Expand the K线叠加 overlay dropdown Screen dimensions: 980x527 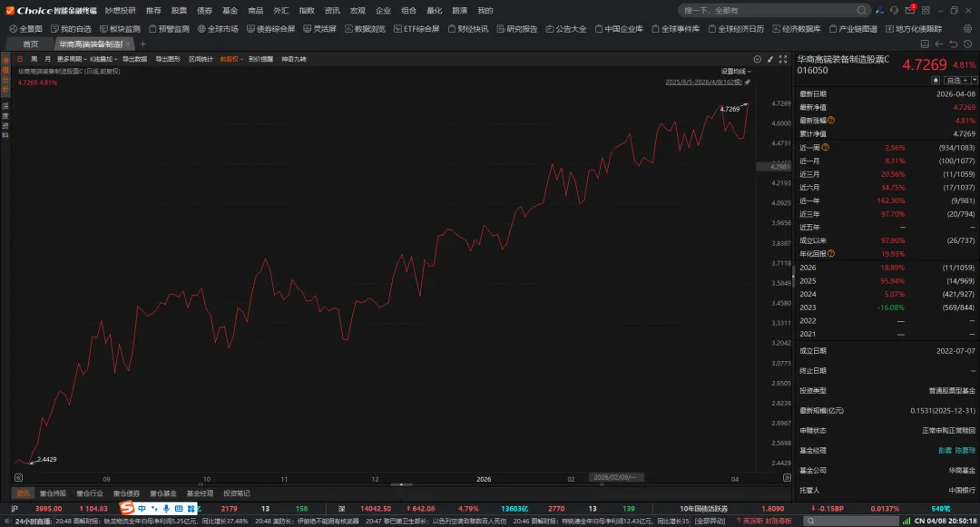[x=103, y=59]
